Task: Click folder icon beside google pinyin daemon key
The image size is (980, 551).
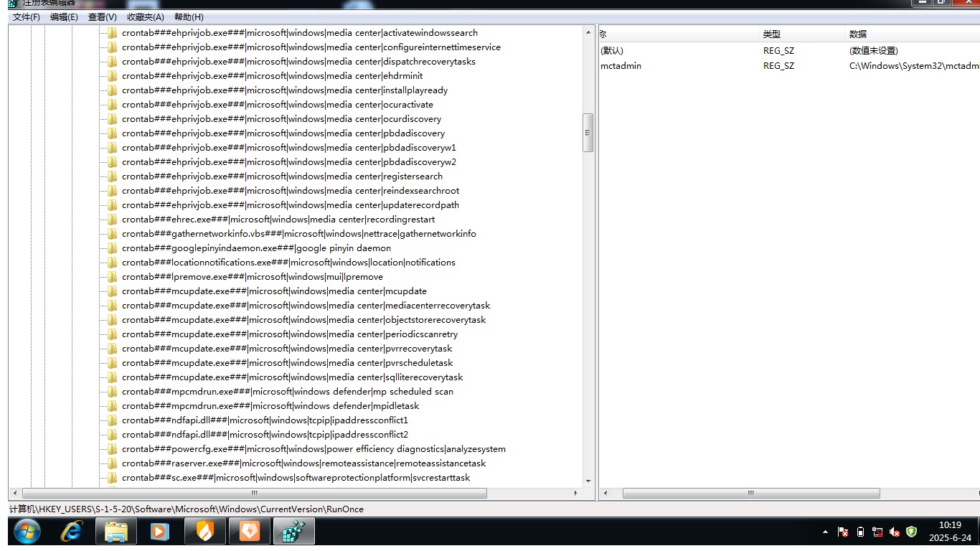Action: (112, 248)
